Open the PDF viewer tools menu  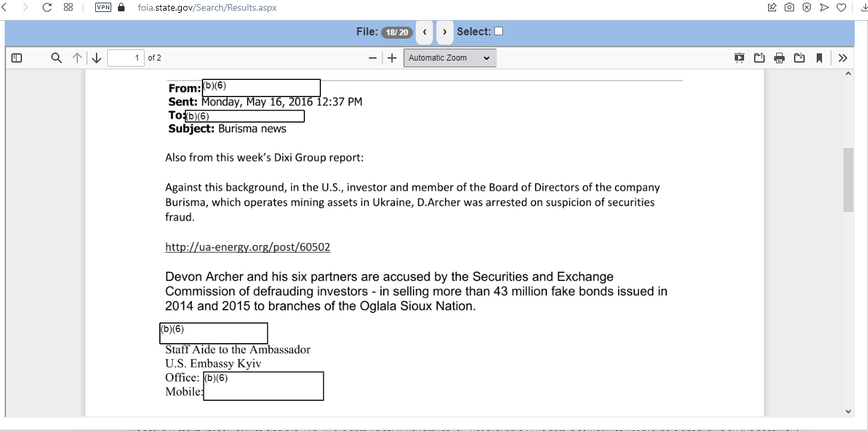(843, 58)
